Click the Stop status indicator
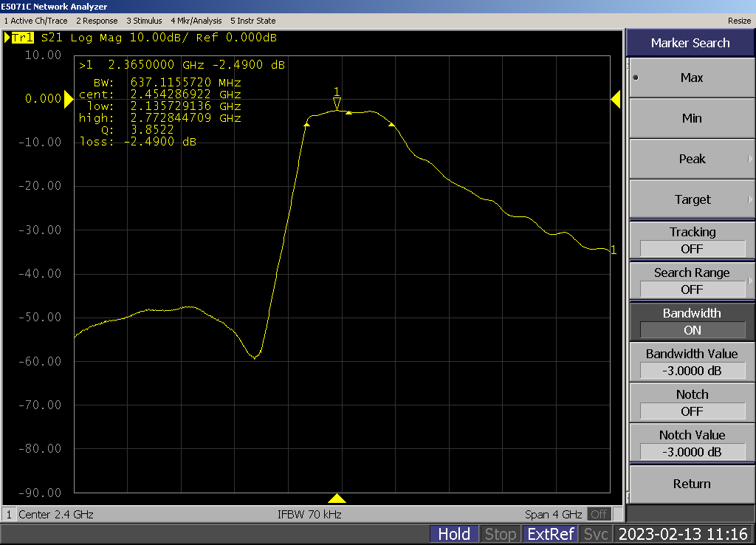Image resolution: width=756 pixels, height=545 pixels. [x=501, y=534]
